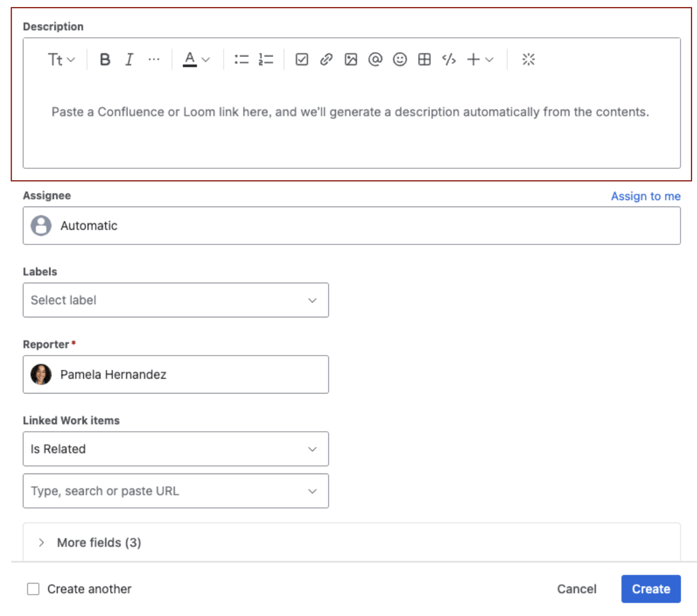
Task: Click the Assign to me link
Action: pyautogui.click(x=645, y=196)
